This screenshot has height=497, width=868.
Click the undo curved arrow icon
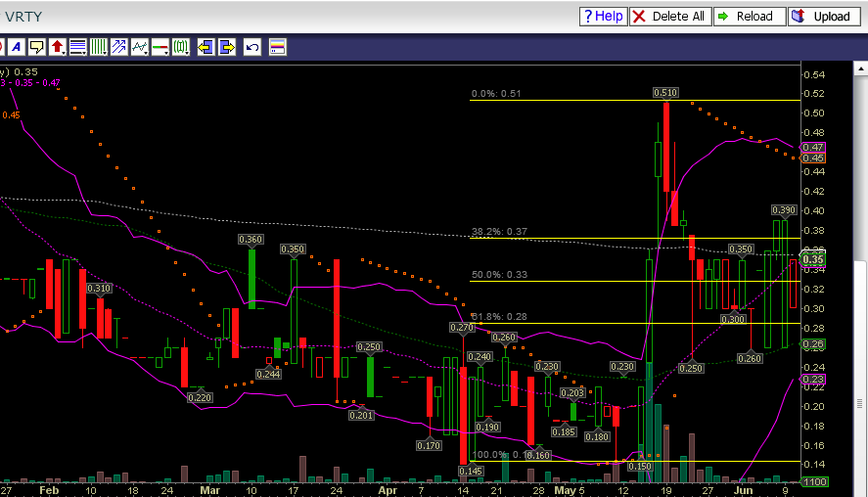click(251, 47)
